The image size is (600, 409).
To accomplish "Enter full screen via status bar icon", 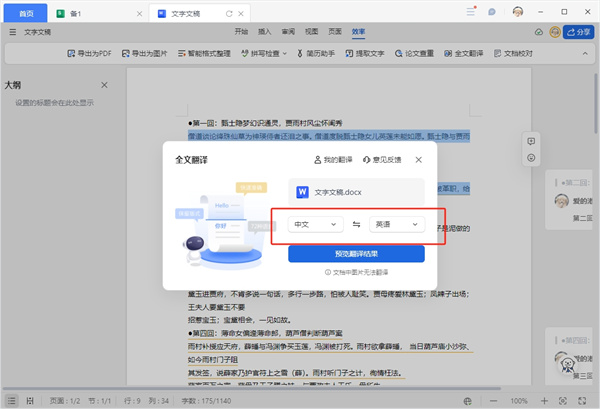I will [x=582, y=401].
